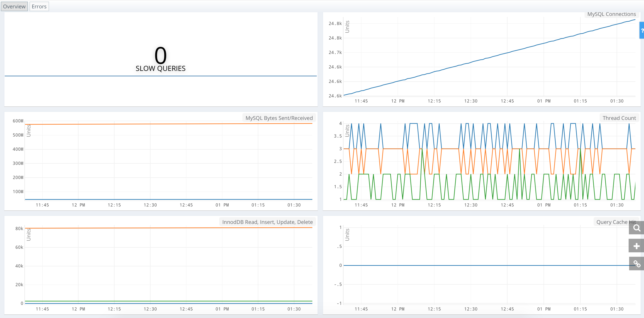This screenshot has height=318, width=644.
Task: Open the magnifier search icon
Action: [636, 228]
